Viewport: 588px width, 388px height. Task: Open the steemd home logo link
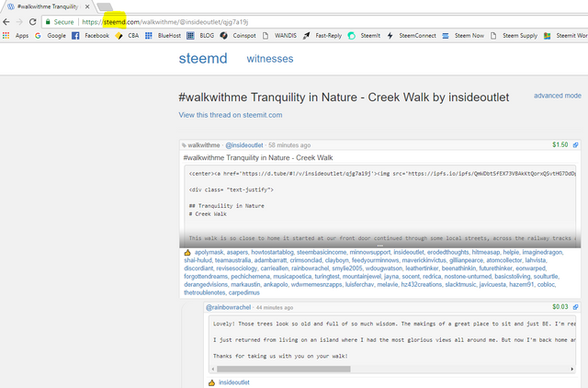203,59
